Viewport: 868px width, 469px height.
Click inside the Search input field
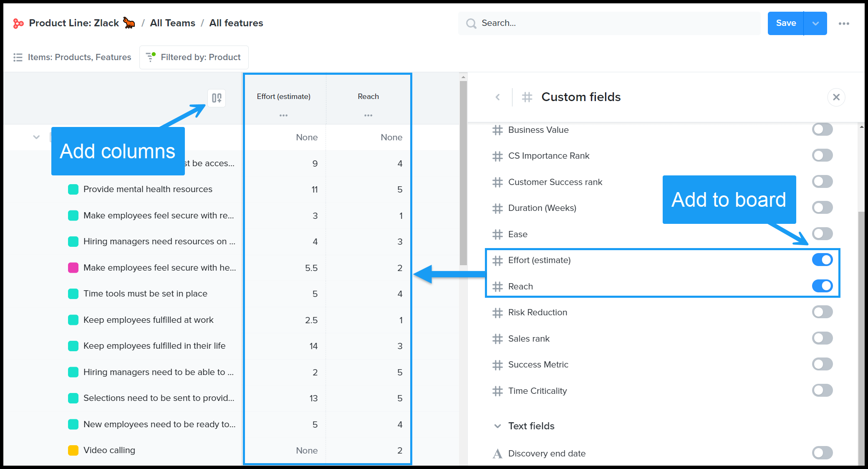tap(584, 23)
